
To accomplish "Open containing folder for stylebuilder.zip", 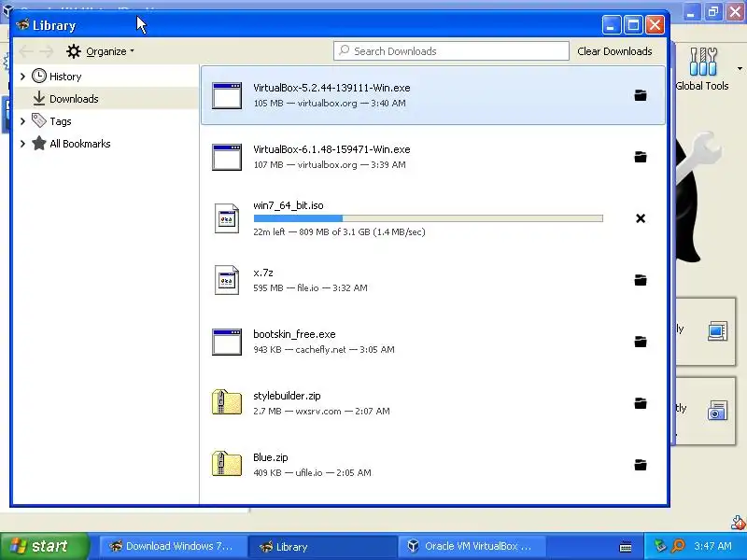I will 641,403.
